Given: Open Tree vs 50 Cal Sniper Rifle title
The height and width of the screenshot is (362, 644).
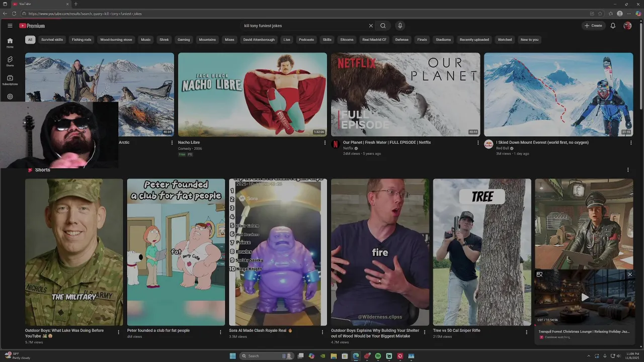Looking at the screenshot, I should coord(457,331).
